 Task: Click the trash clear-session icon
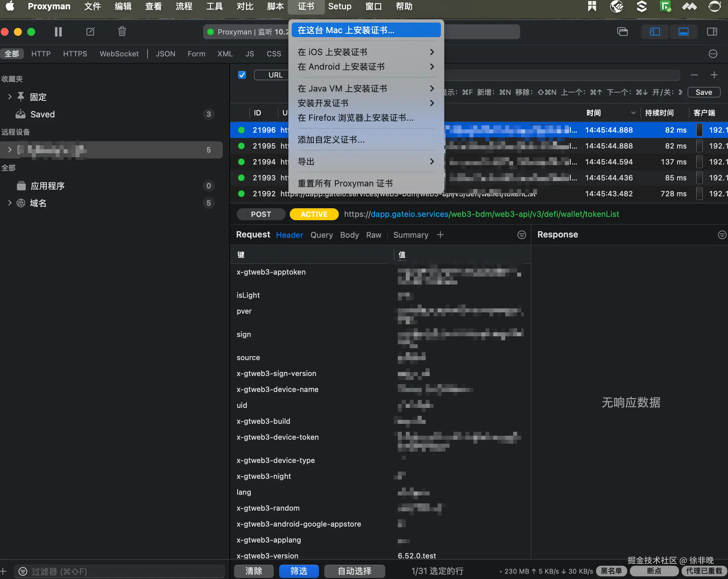pos(122,32)
